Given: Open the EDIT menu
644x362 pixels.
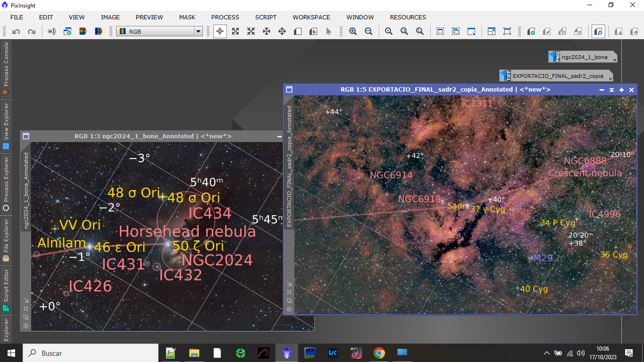Looking at the screenshot, I should tap(46, 17).
